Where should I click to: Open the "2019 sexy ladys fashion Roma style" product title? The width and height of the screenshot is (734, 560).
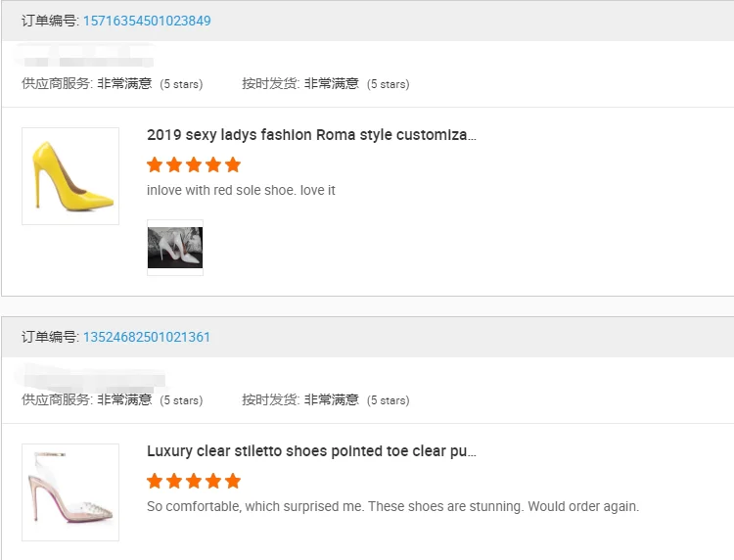(x=311, y=135)
